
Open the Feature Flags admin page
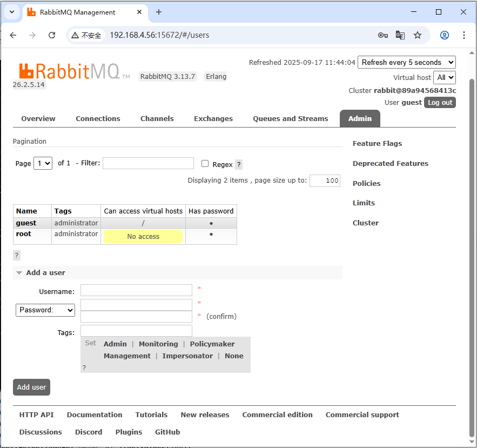[377, 144]
